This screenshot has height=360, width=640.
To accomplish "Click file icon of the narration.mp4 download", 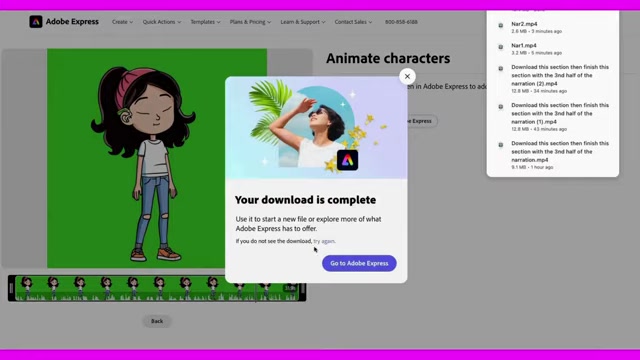I will (500, 145).
